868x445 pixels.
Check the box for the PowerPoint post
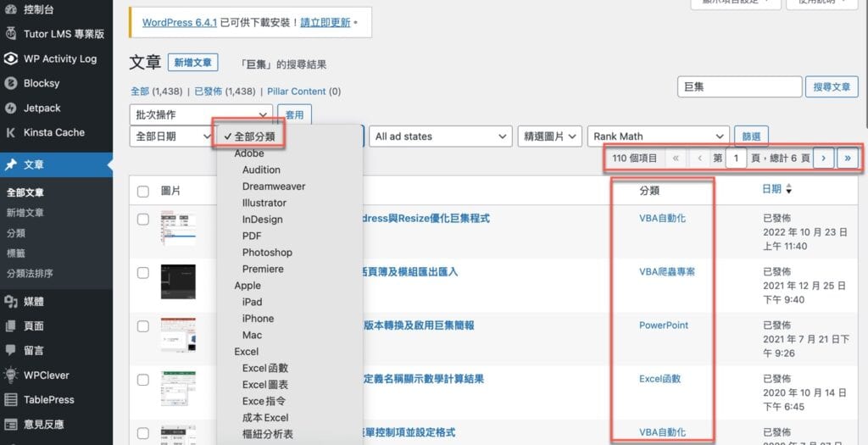(142, 326)
